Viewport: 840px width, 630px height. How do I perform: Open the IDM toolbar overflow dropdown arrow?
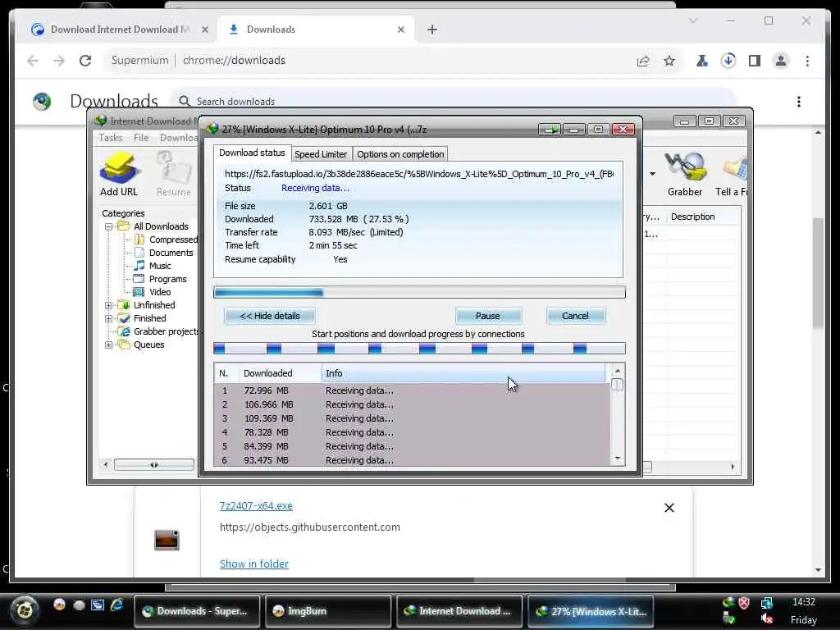[652, 174]
